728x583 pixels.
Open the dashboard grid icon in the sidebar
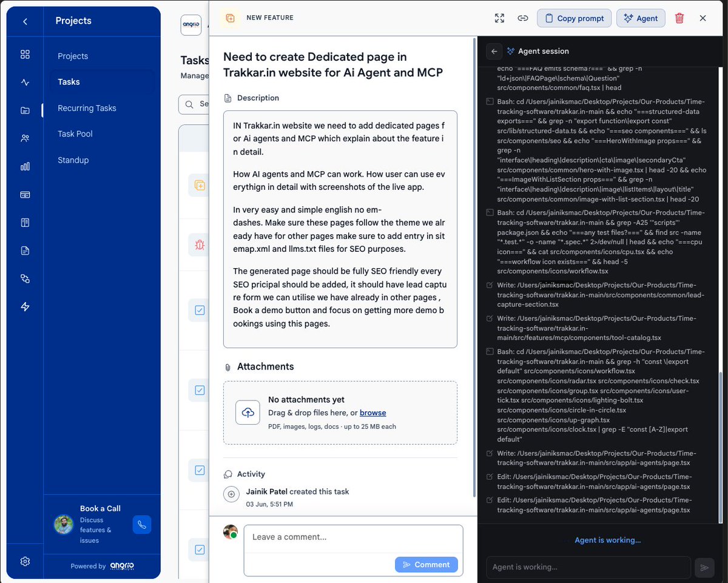pos(25,55)
